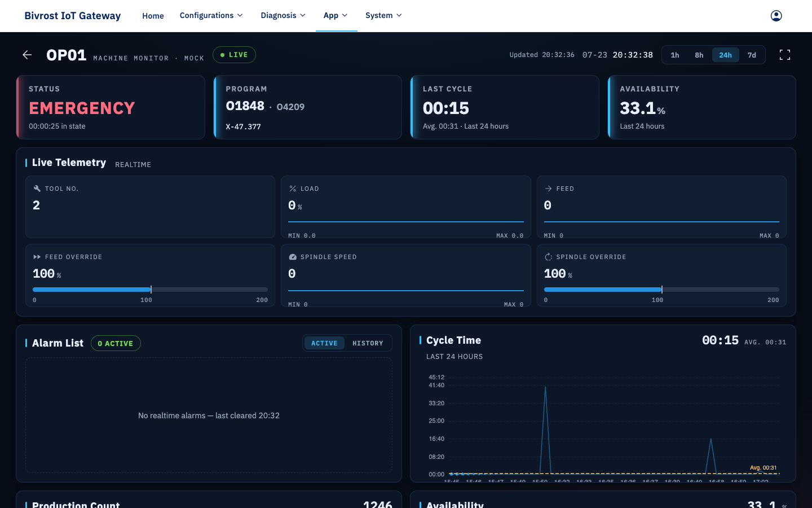This screenshot has height=508, width=812.
Task: Click the smaller spike in Cycle Time chart
Action: [x=711, y=440]
